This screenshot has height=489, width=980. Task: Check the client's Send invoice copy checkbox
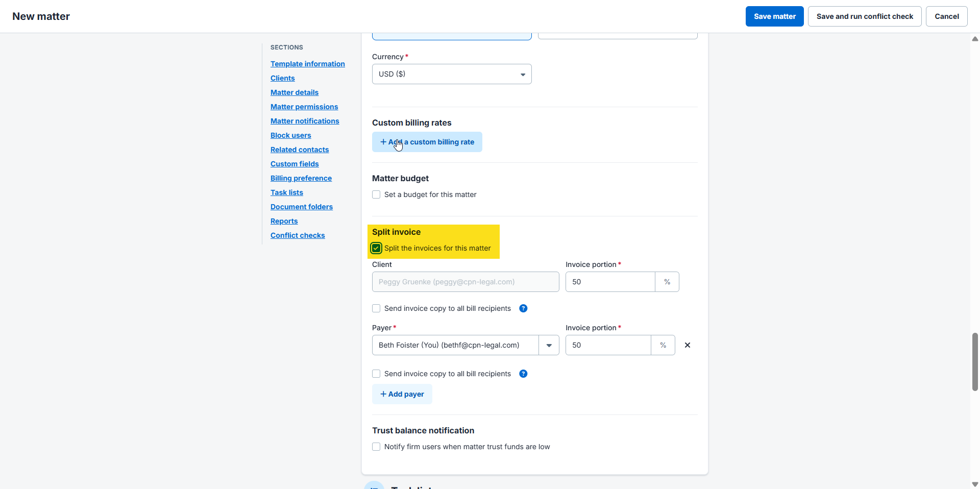[376, 308]
